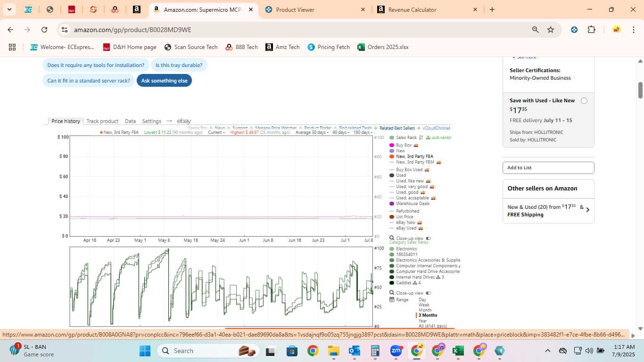Screen dimensions: 644x362
Task: Select the Save with Used radio button
Action: [x=584, y=101]
